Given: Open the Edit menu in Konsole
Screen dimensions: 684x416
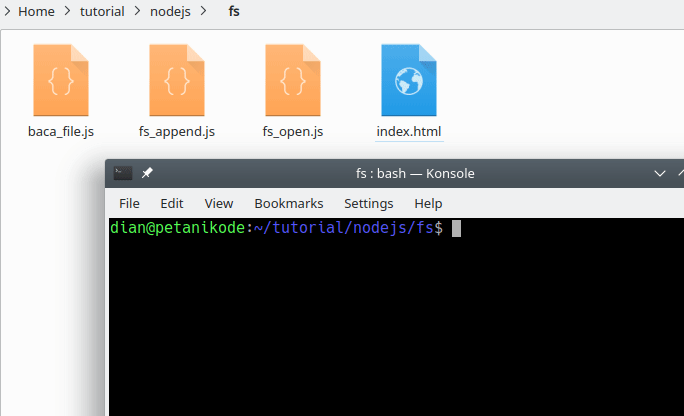Looking at the screenshot, I should tap(171, 204).
